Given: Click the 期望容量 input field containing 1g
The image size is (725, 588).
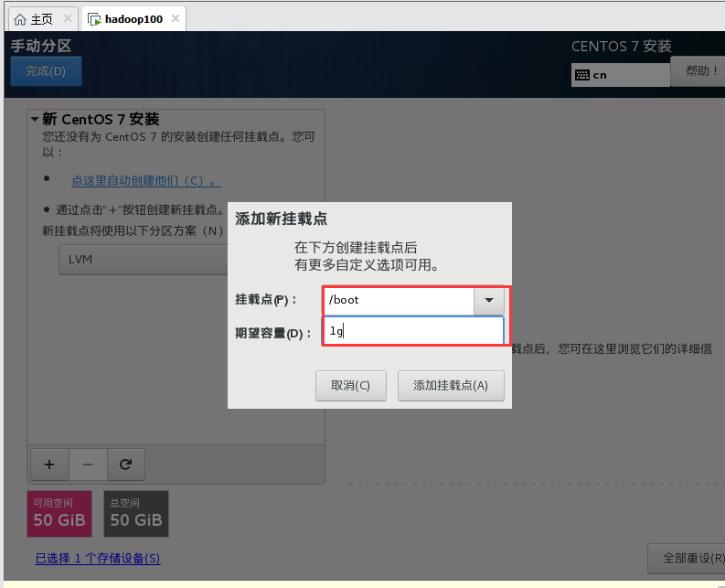Looking at the screenshot, I should point(413,331).
